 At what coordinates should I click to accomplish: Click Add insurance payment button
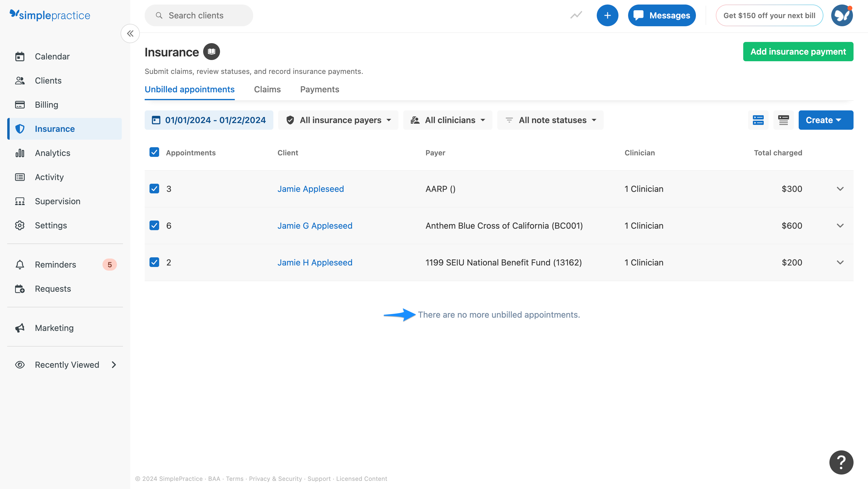pyautogui.click(x=798, y=52)
